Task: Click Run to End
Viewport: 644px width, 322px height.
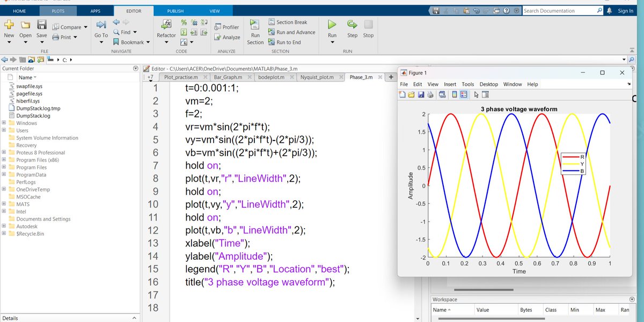Action: point(284,42)
